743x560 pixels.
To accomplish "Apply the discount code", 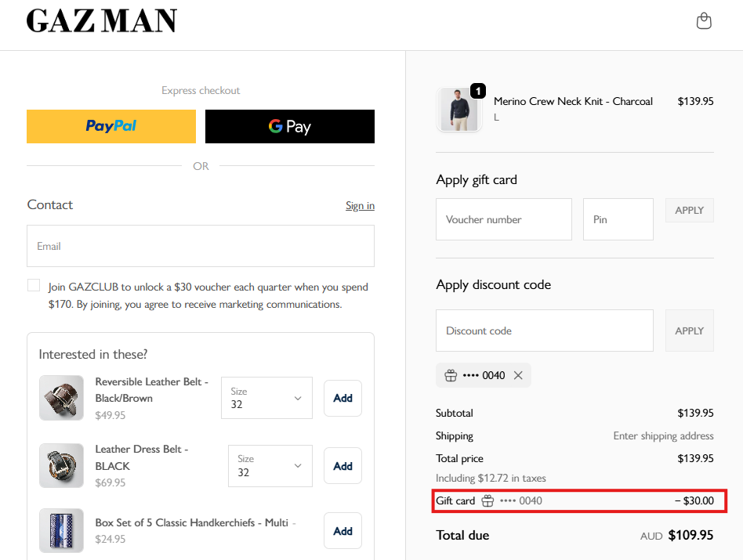I will coord(690,331).
